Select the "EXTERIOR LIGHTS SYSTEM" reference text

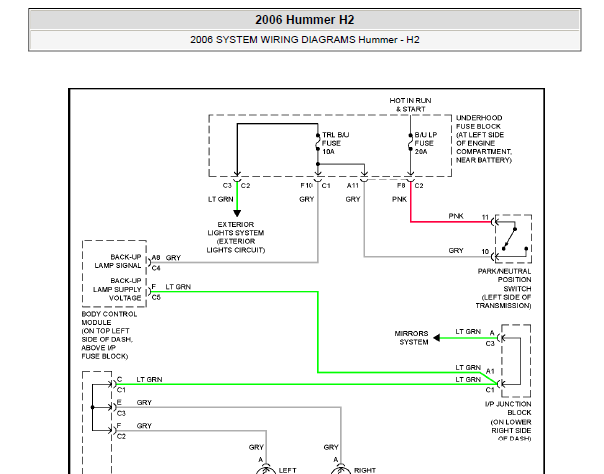(x=236, y=237)
